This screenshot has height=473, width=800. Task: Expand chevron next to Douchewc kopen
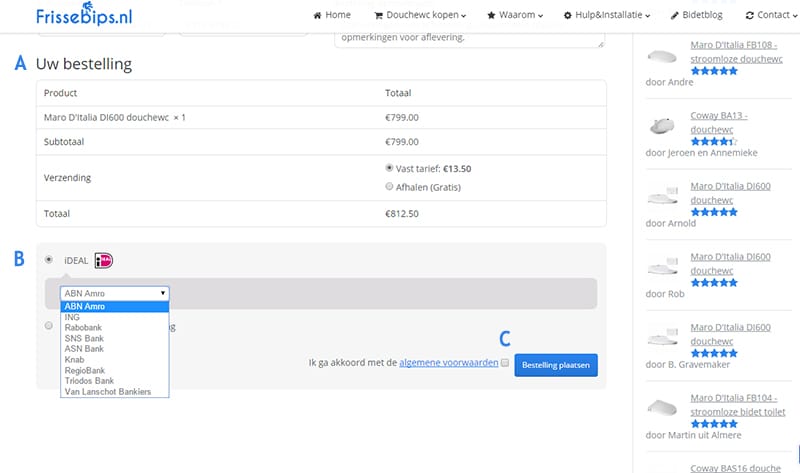click(x=463, y=16)
